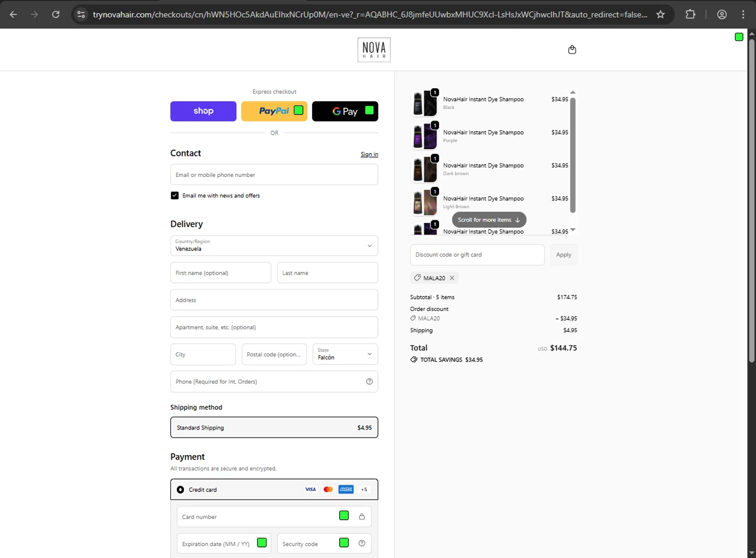Select Standard Shipping method

(x=274, y=427)
